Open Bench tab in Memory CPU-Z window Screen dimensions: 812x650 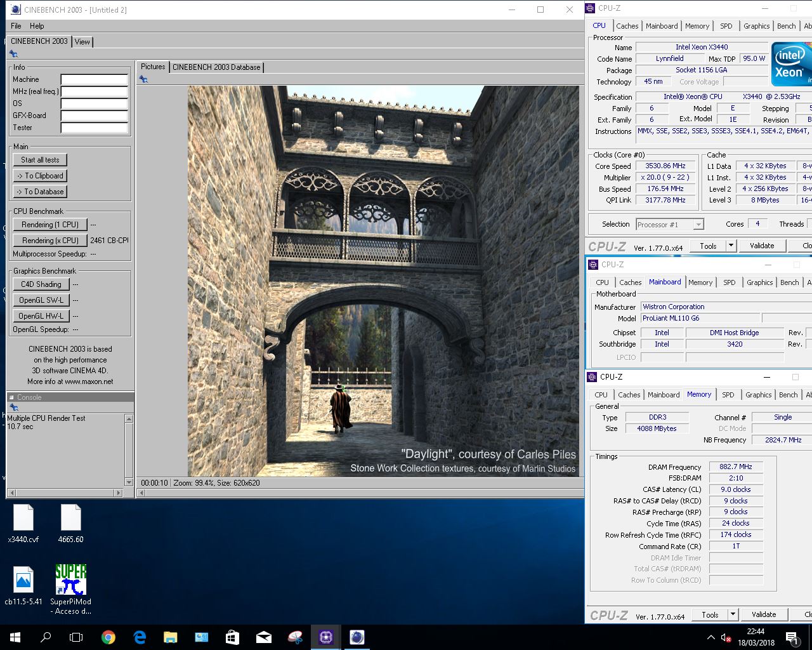788,395
